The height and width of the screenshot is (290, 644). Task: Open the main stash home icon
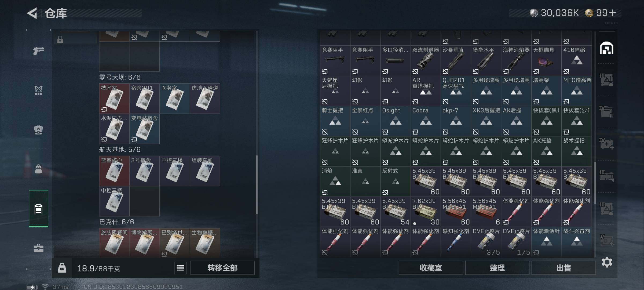[x=607, y=48]
